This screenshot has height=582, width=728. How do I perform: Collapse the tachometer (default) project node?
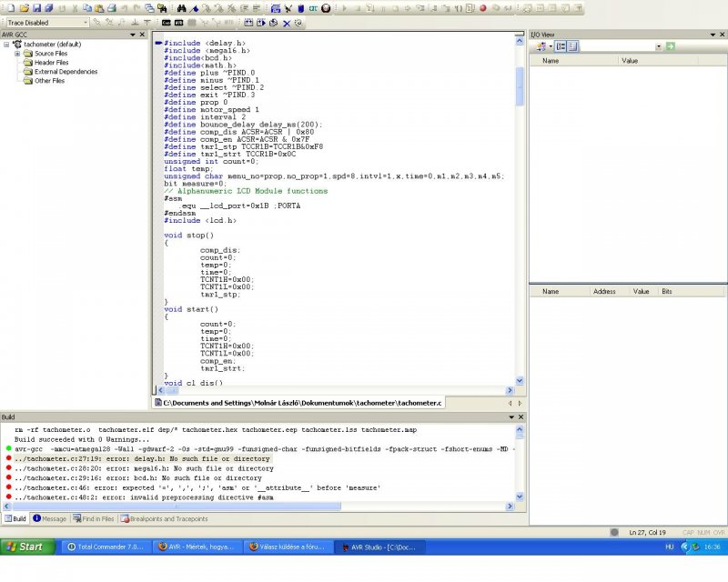pyautogui.click(x=6, y=45)
